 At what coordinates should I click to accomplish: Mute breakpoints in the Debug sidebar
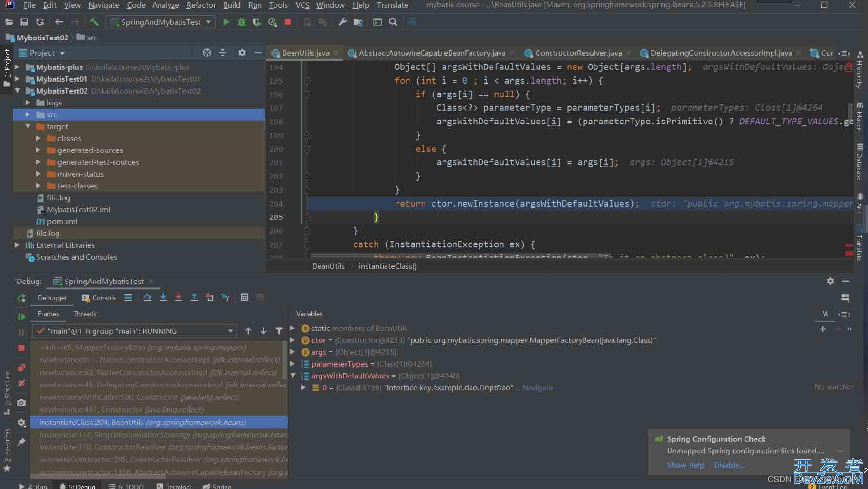point(21,383)
